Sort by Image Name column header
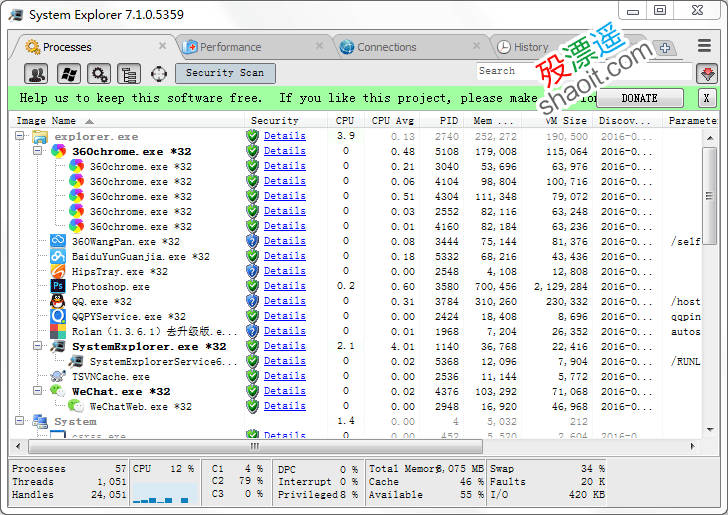Image resolution: width=728 pixels, height=515 pixels. (x=127, y=121)
